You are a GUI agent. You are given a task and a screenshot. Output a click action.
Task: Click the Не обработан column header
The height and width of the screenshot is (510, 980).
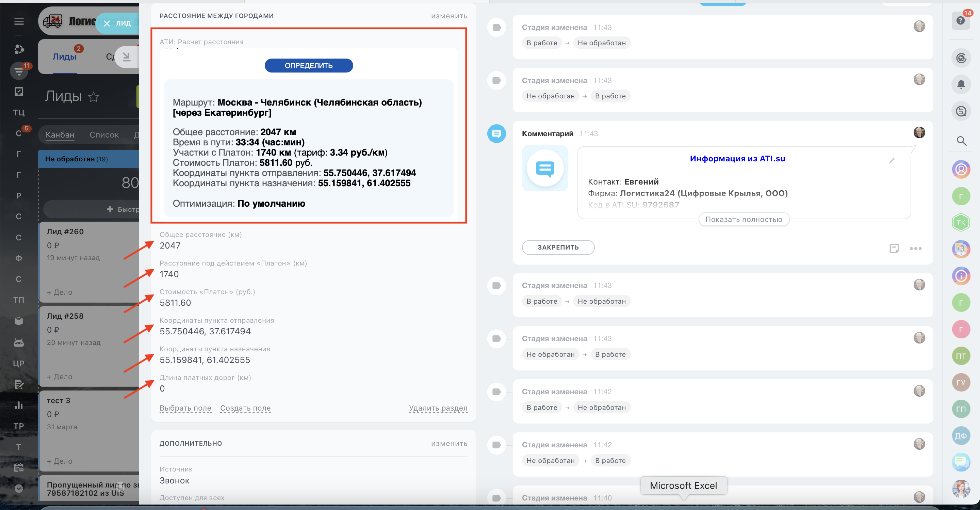point(88,159)
